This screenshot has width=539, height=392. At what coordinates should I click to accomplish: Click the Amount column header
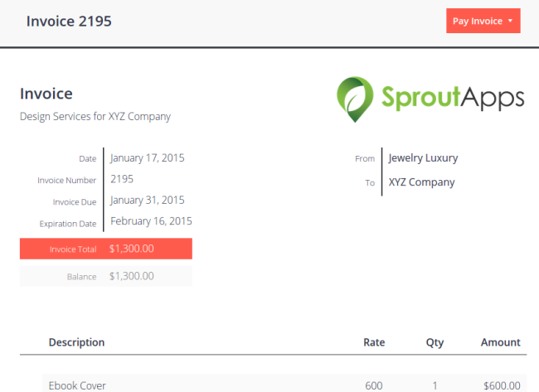501,342
